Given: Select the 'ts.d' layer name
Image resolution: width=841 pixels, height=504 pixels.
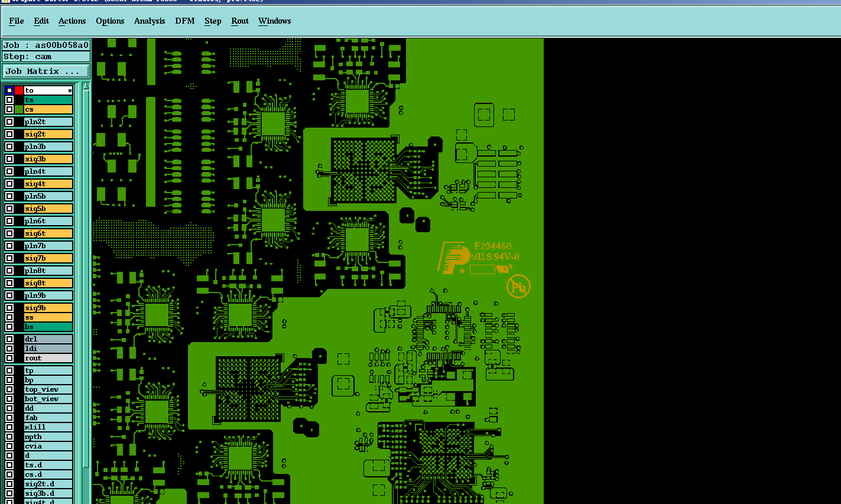Looking at the screenshot, I should 48,465.
